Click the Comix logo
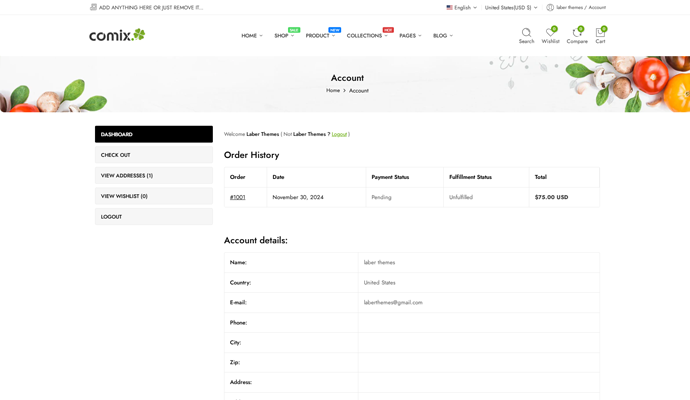Screen dimensions: 690x400 [117, 35]
